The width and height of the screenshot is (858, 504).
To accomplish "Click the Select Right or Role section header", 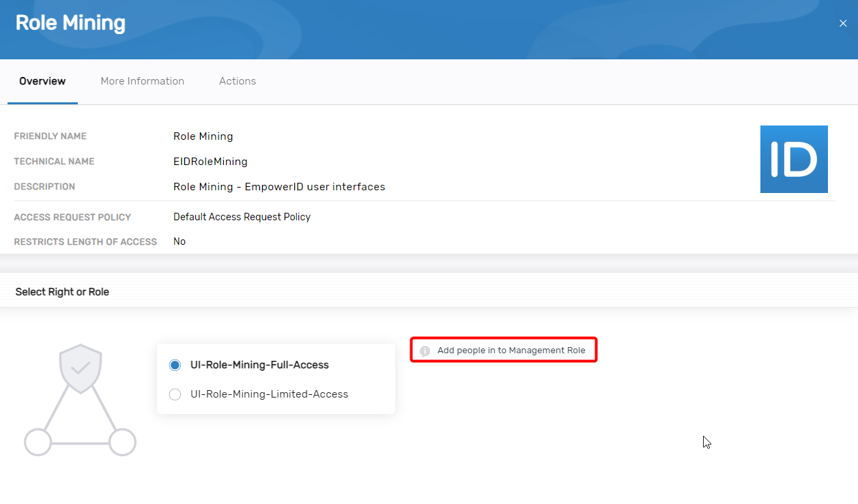I will pos(62,291).
